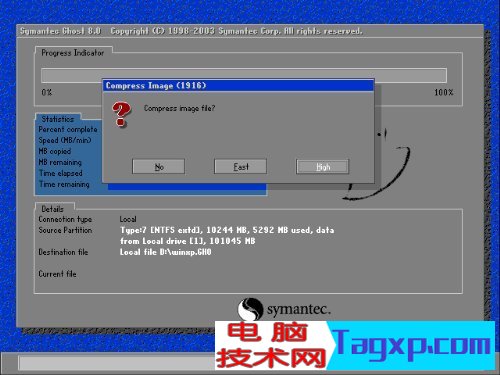This screenshot has height=375, width=500.
Task: Click 'Percent complete' statistic label
Action: click(68, 129)
